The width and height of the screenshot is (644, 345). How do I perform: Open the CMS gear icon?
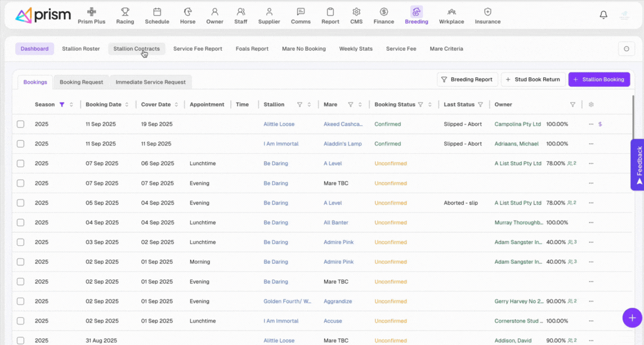pos(356,12)
